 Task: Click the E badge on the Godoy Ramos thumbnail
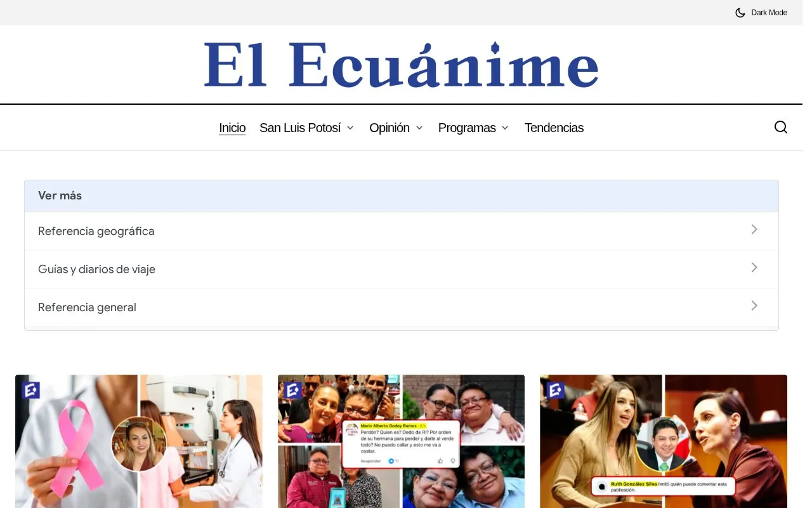pos(293,390)
